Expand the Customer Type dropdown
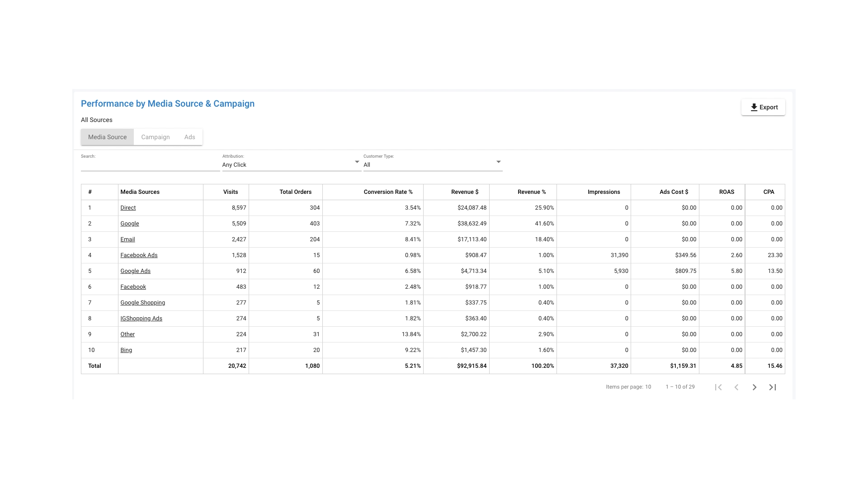The height and width of the screenshot is (488, 868). pos(433,164)
